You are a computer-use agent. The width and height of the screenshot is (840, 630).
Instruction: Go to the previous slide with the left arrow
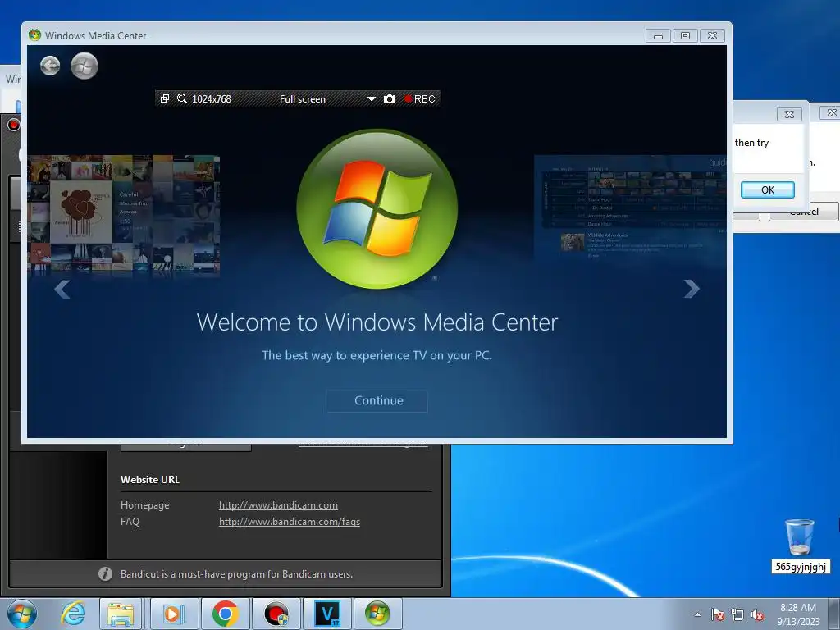click(62, 290)
